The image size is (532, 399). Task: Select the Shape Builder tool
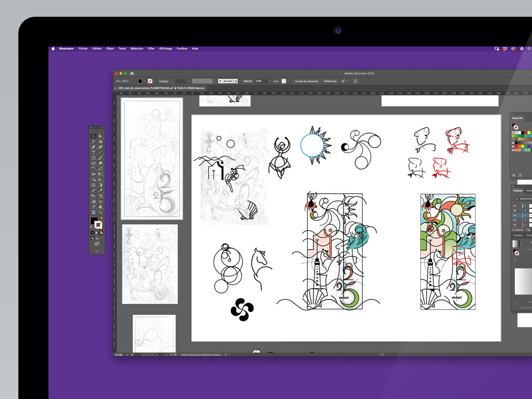[x=94, y=179]
